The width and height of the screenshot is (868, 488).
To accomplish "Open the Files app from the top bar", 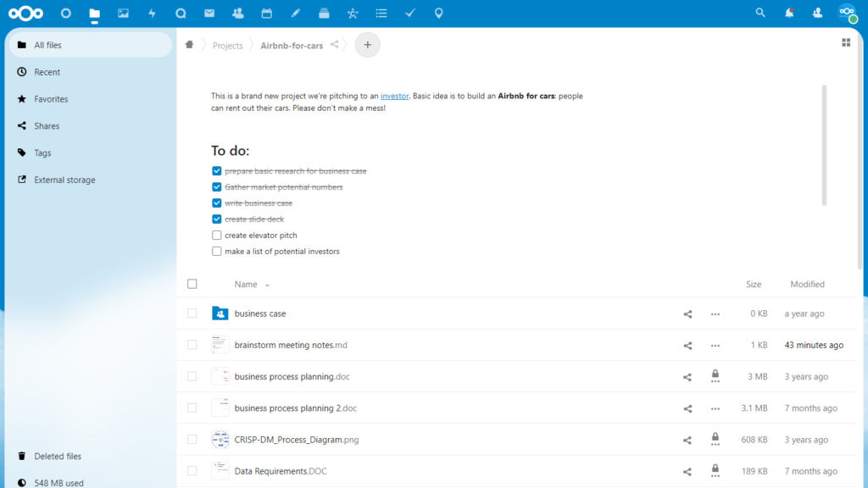I will 94,13.
